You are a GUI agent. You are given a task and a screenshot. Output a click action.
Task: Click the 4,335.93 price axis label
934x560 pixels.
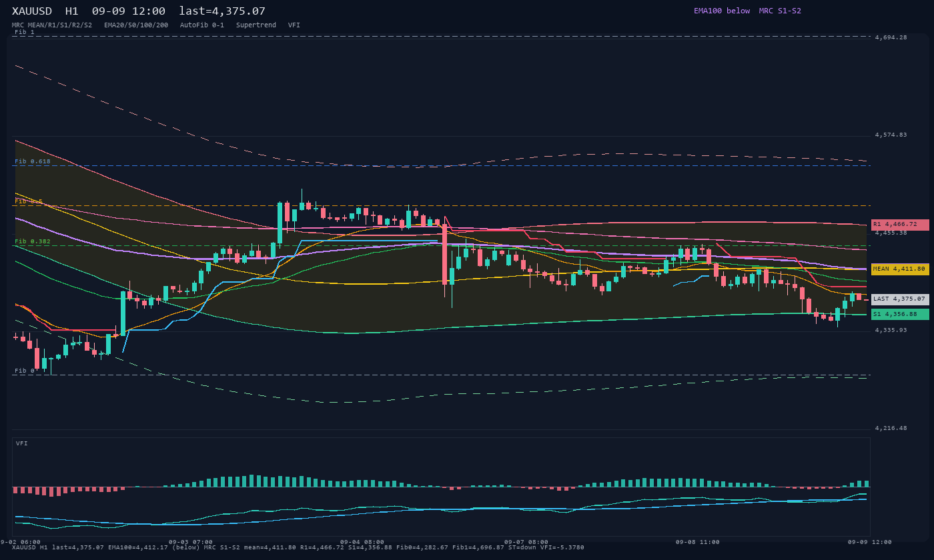point(891,330)
